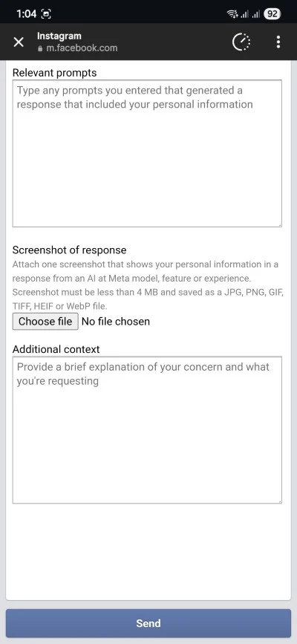Viewport: 297px width, 644px height.
Task: Tap the circular data saver icon in the header
Action: pos(241,42)
